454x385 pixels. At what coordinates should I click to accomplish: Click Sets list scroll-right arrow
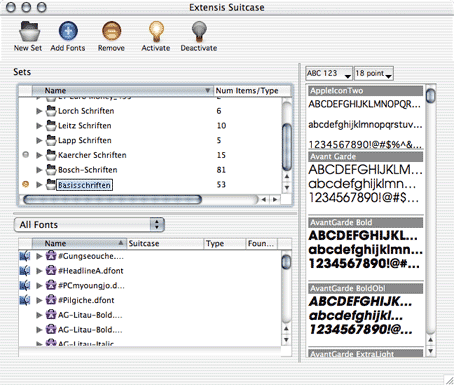(x=275, y=199)
